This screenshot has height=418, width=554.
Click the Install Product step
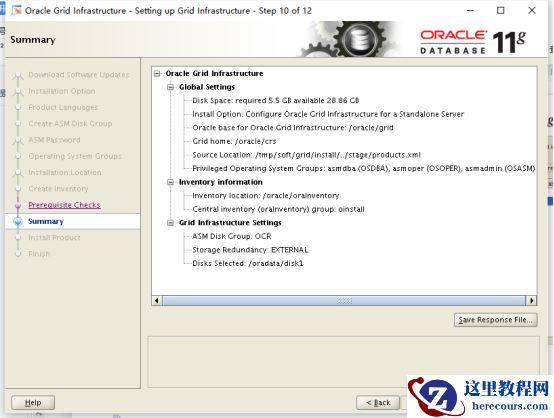coord(54,237)
